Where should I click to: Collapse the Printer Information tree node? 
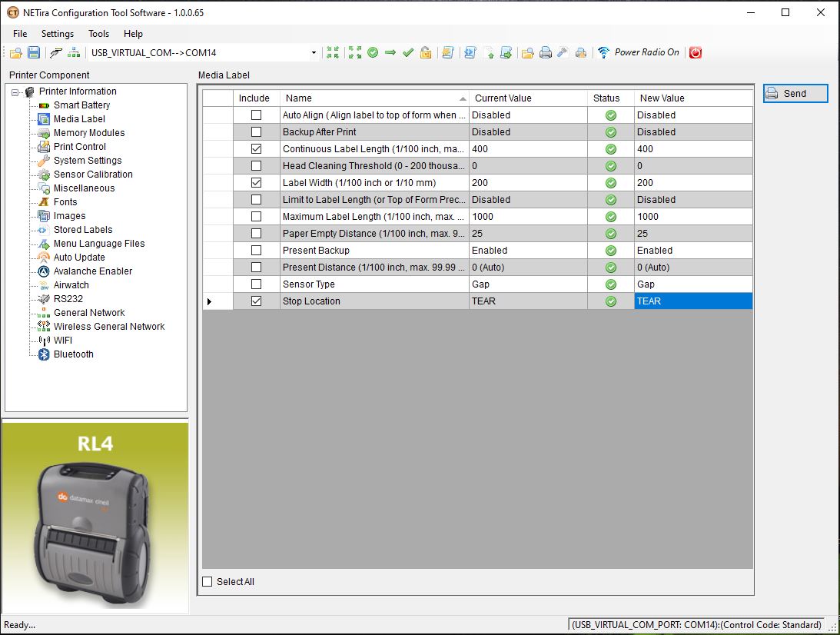[15, 92]
